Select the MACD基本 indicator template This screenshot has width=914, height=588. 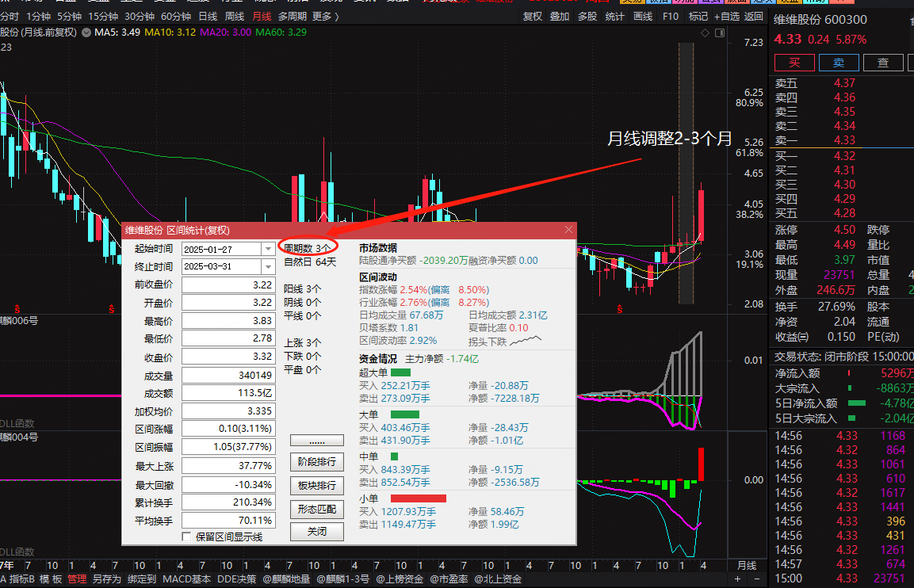186,578
